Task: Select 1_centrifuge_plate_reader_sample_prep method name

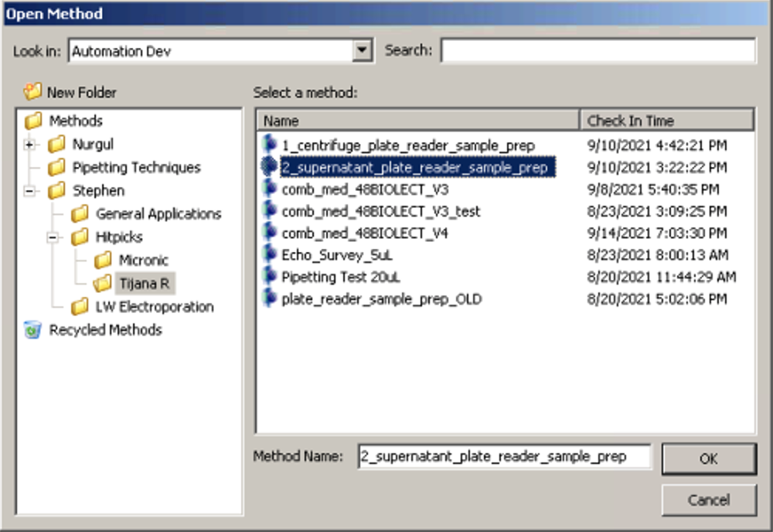Action: click(x=408, y=145)
